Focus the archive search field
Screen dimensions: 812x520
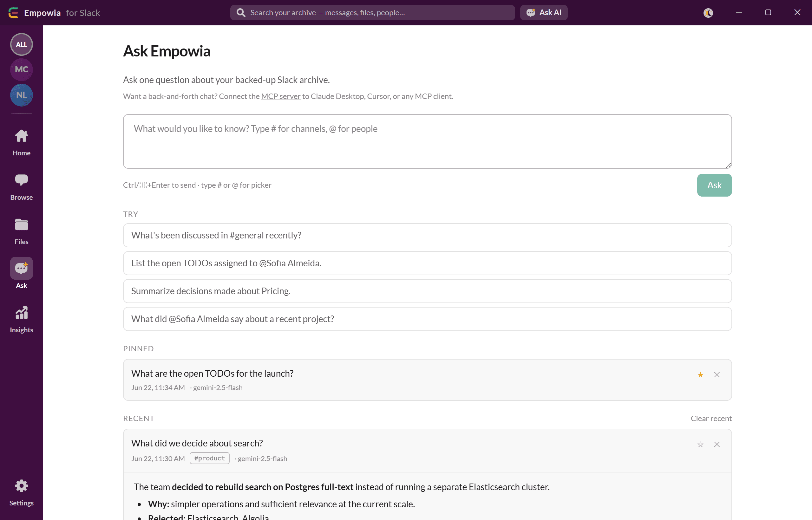click(x=373, y=13)
